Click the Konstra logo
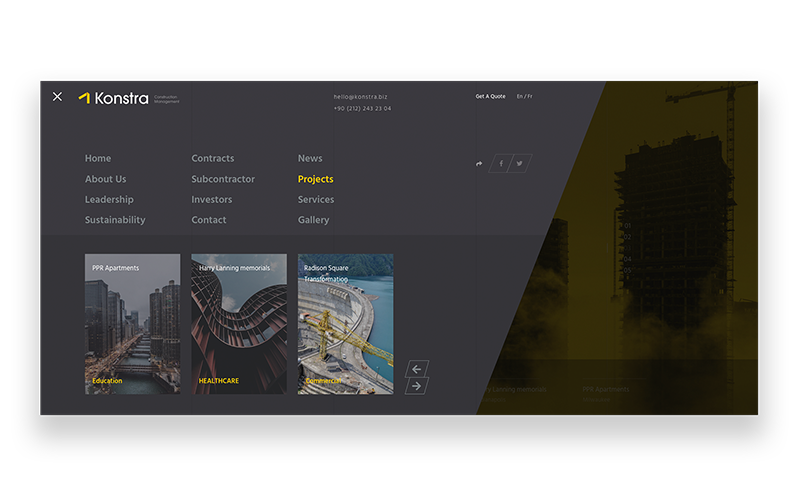The width and height of the screenshot is (798, 498). pos(114,98)
